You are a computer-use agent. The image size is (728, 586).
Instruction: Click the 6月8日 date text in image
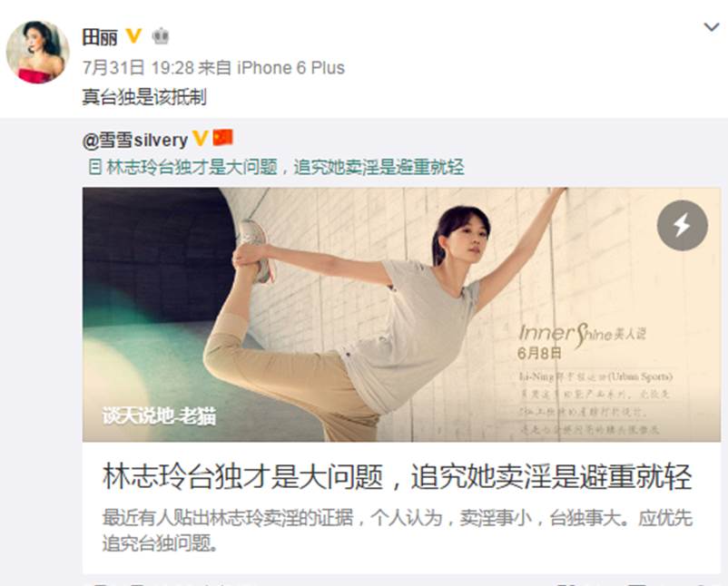[539, 353]
